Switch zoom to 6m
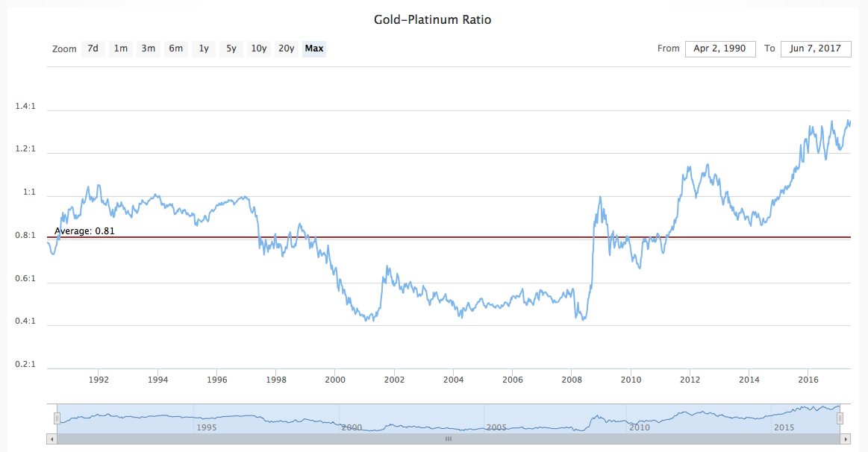868x452 pixels. point(176,48)
